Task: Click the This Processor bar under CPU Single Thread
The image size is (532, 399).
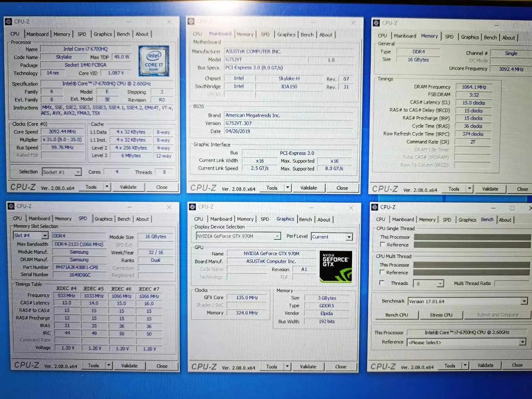Action: pos(472,237)
